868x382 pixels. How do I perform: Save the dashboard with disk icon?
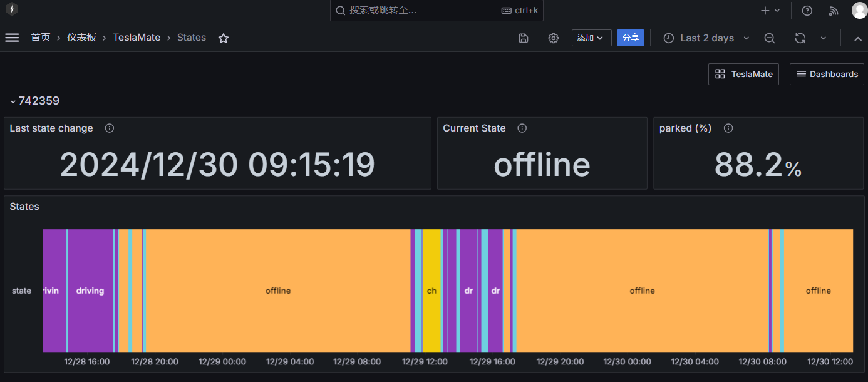coord(524,38)
